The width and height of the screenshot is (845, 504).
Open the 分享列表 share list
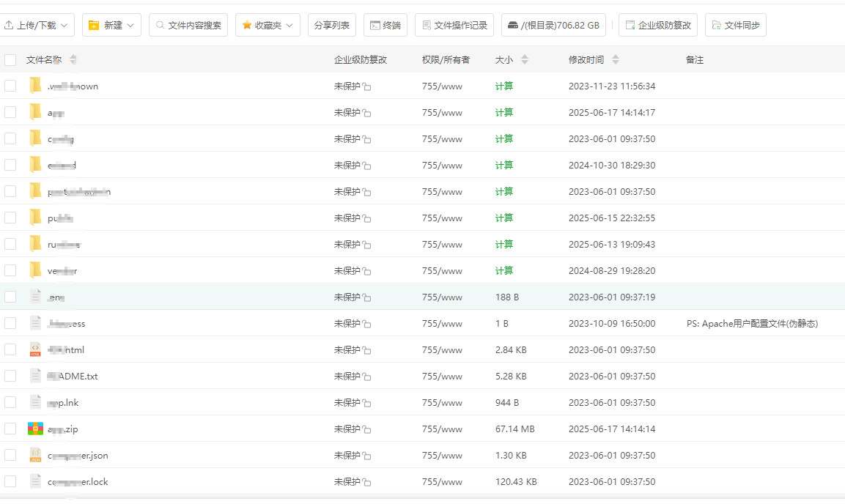tap(331, 25)
